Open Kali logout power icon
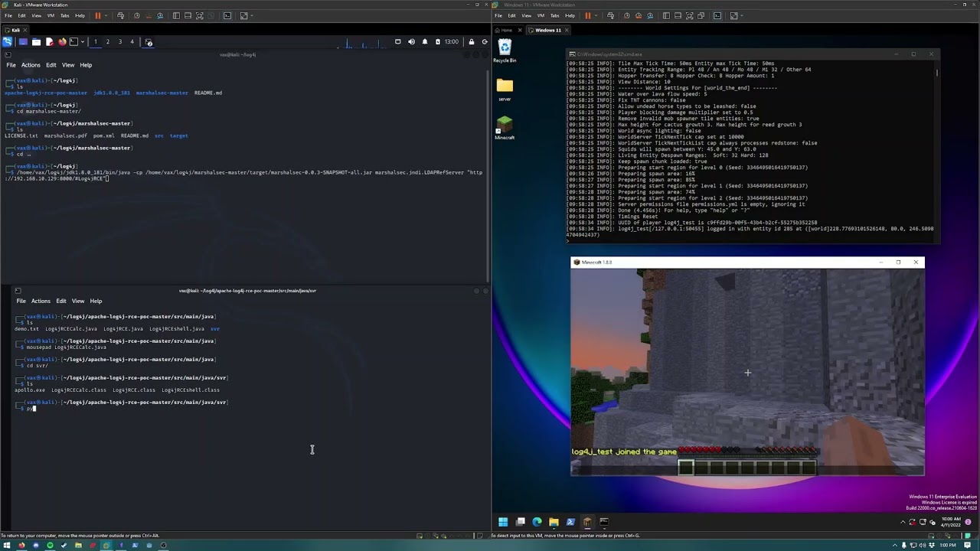This screenshot has width=980, height=551. pos(485,42)
